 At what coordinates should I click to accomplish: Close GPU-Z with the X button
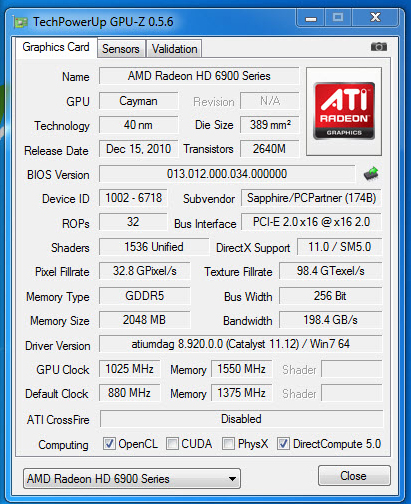375,18
